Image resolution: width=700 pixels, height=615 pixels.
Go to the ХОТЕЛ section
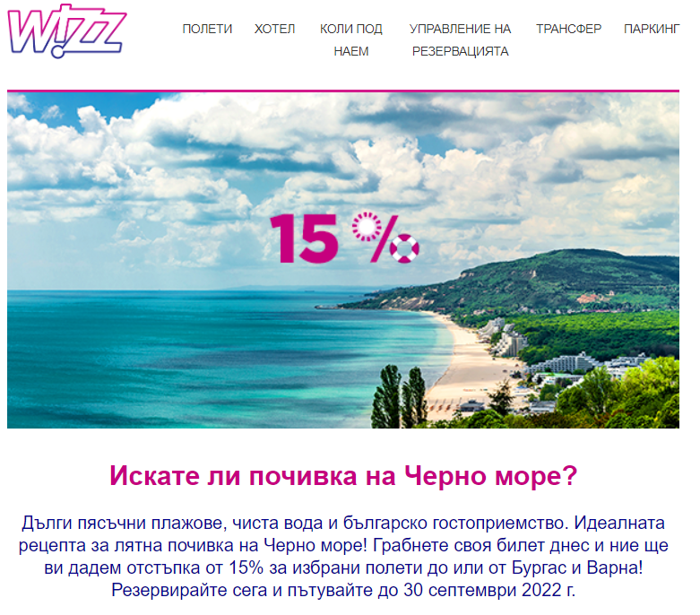tap(274, 29)
